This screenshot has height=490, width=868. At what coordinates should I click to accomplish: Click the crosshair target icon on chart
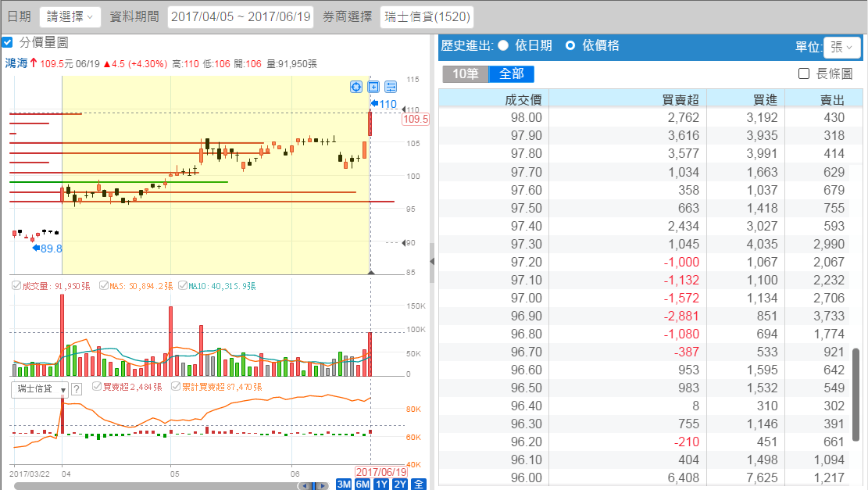(355, 87)
